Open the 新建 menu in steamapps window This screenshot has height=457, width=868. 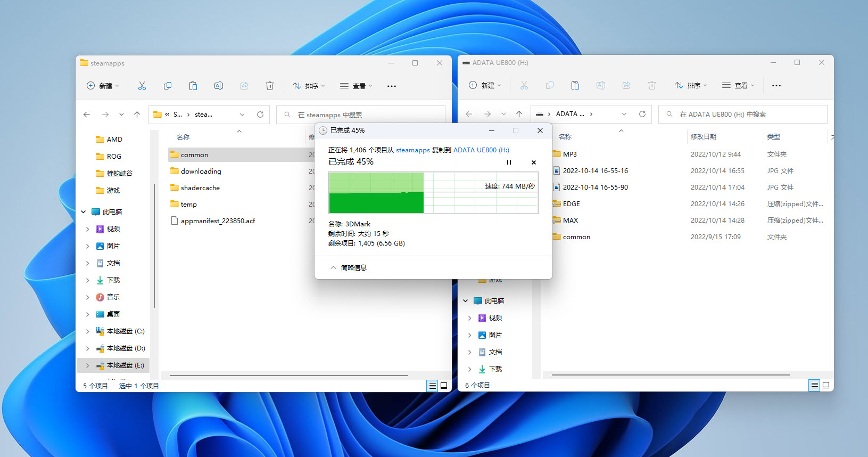(x=103, y=86)
